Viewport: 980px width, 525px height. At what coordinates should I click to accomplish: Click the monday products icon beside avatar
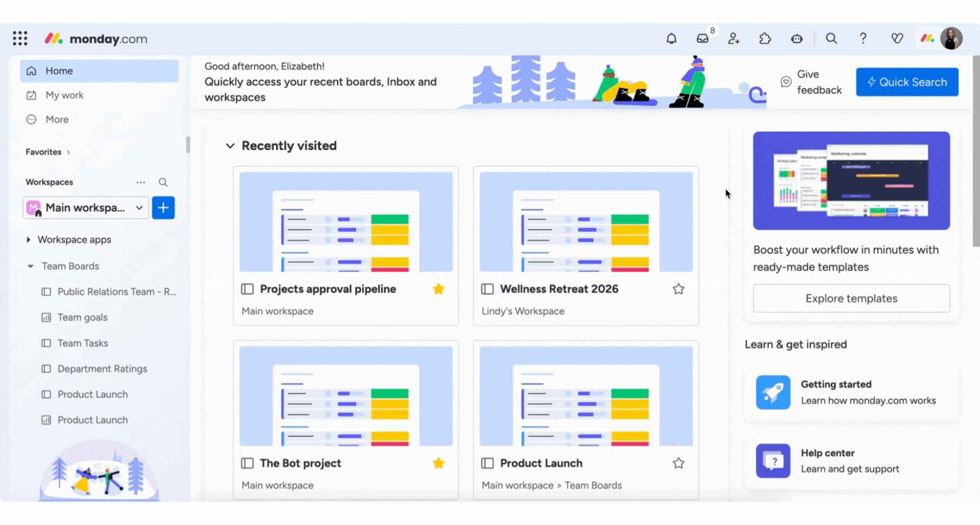pos(927,38)
